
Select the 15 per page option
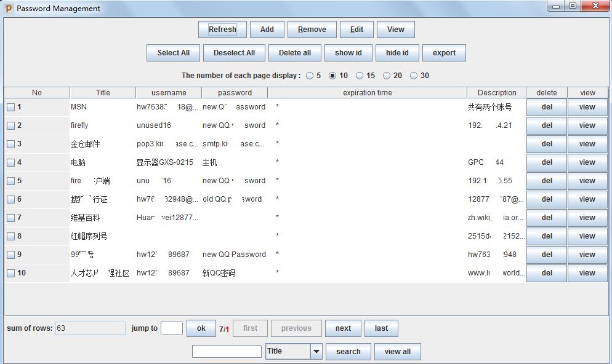pos(360,76)
